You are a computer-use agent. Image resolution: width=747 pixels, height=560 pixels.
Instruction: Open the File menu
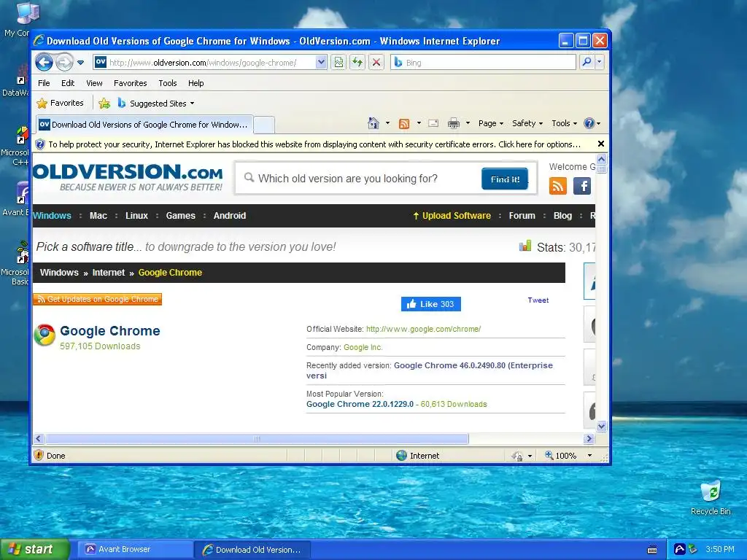coord(44,83)
